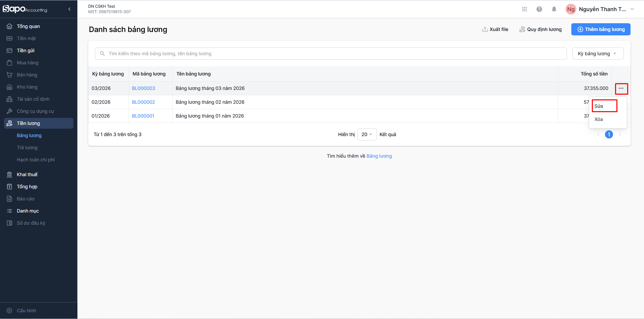The image size is (644, 319).
Task: Collapse the sidebar with the arrow
Action: [x=69, y=9]
